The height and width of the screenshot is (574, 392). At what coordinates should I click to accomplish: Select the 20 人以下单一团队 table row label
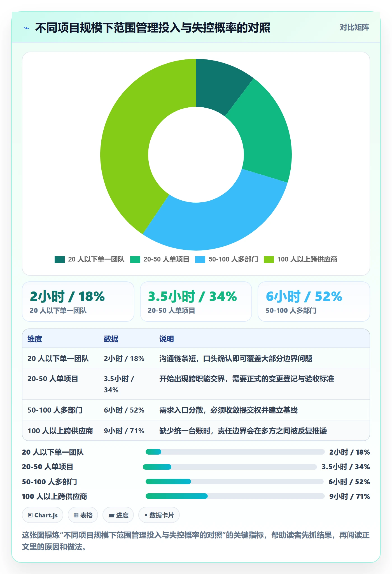tap(58, 358)
